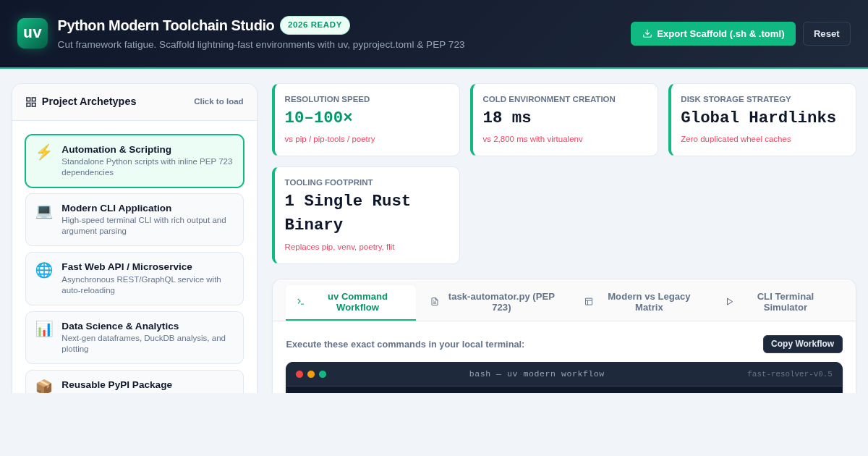The width and height of the screenshot is (868, 456).
Task: Click 'Zero duplicated wheel caches' text
Action: 736,139
